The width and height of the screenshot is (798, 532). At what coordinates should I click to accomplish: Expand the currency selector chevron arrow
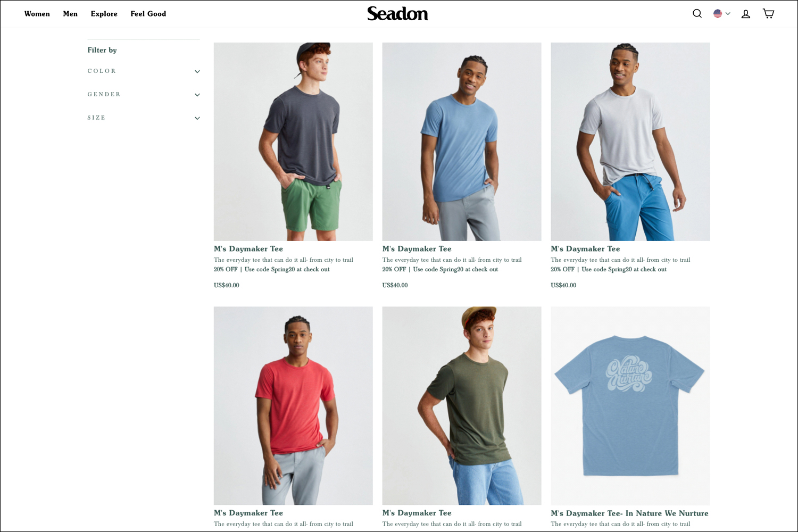tap(728, 14)
